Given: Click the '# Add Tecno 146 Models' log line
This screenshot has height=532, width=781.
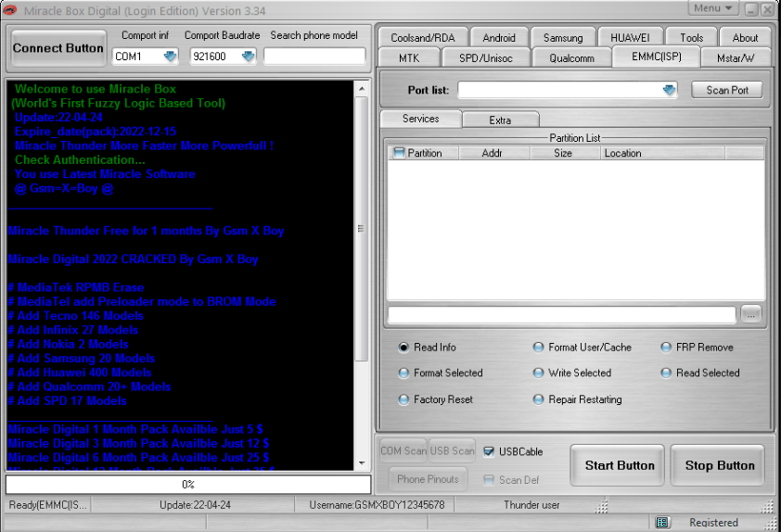Looking at the screenshot, I should click(x=76, y=316).
